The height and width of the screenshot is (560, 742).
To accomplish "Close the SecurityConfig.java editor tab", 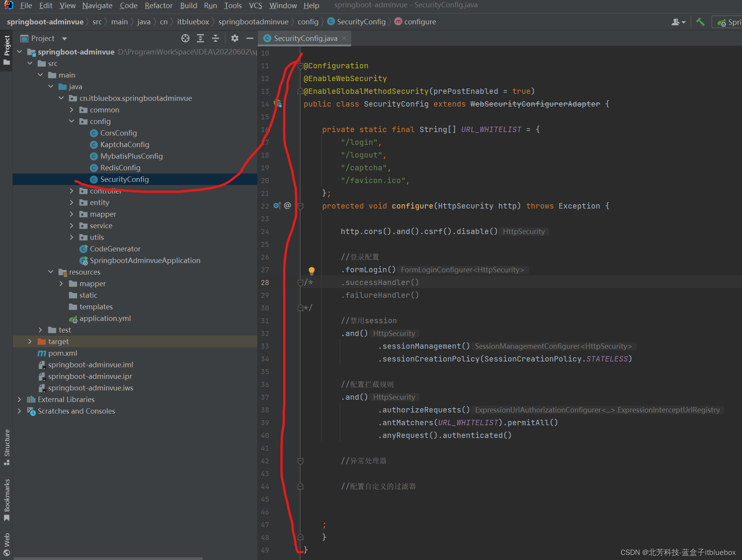I will pyautogui.click(x=344, y=38).
